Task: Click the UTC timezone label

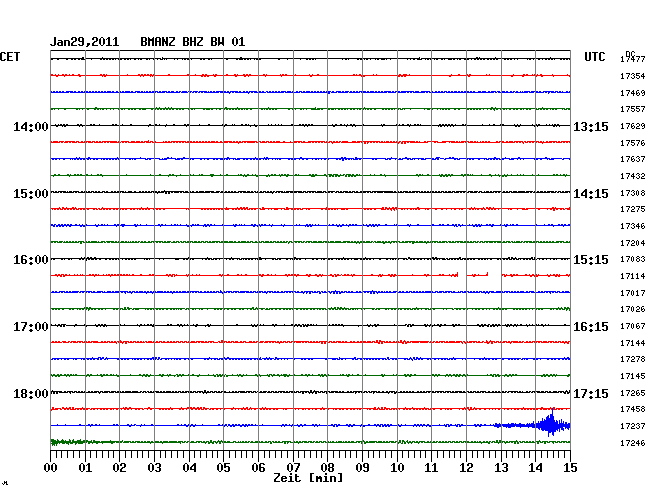Action: (x=595, y=57)
